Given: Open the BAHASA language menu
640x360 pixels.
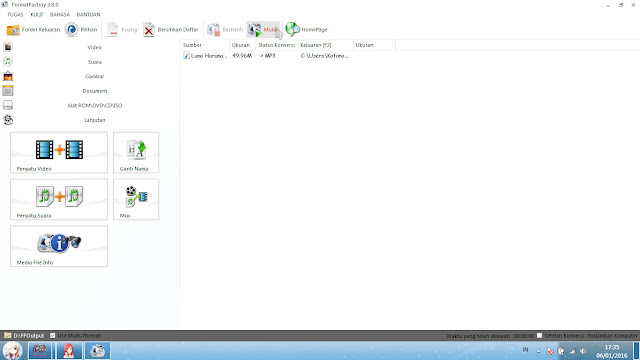Looking at the screenshot, I should point(60,14).
